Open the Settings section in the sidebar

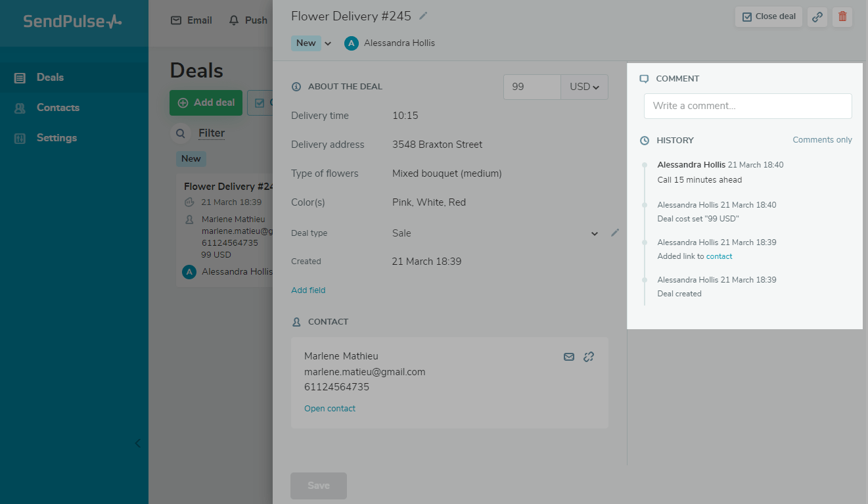(x=56, y=137)
